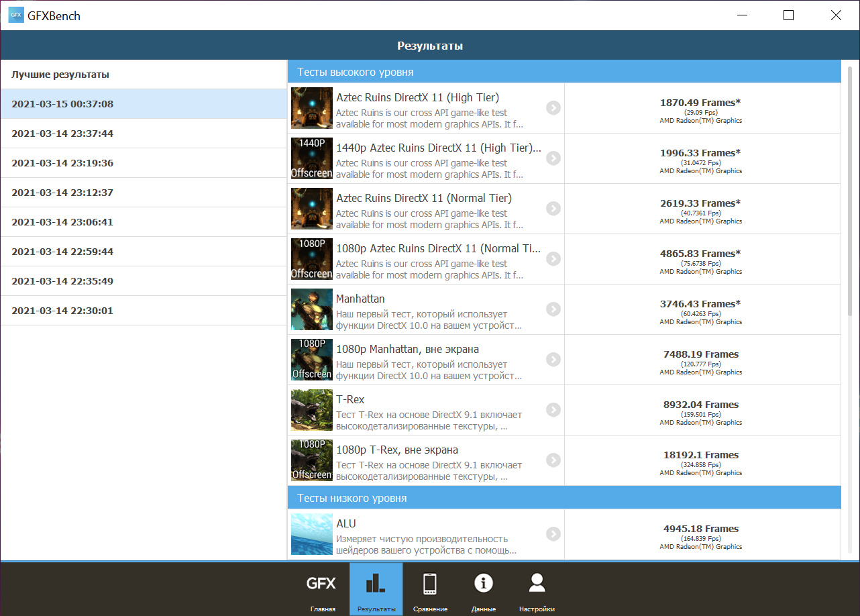860x616 pixels.
Task: Click the 1870.49 Frames score
Action: coord(700,103)
